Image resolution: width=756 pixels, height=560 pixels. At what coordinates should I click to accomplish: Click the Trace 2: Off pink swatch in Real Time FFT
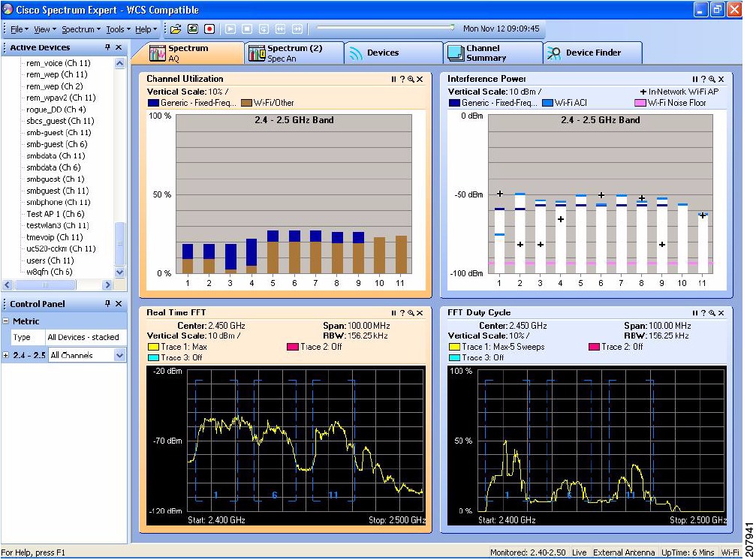pyautogui.click(x=292, y=347)
